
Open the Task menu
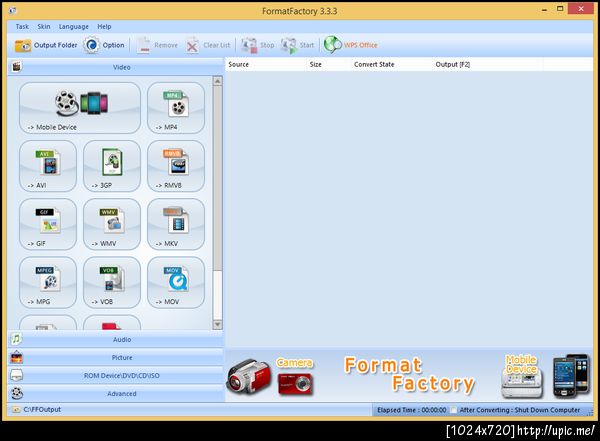click(22, 26)
